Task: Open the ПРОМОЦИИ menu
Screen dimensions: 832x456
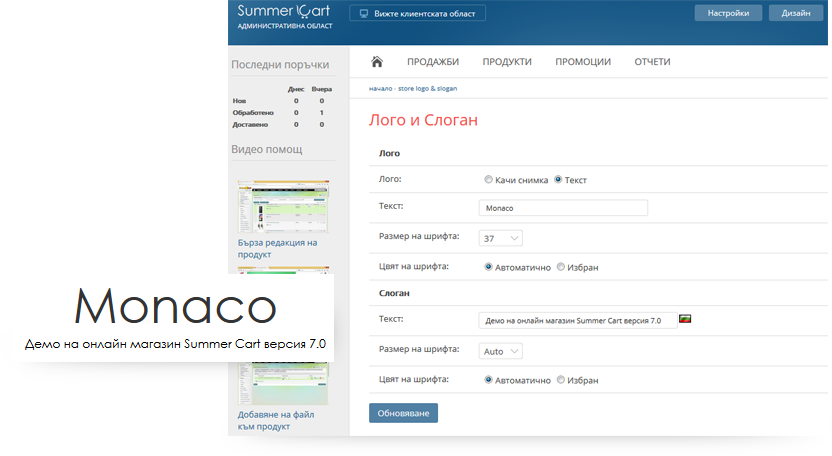Action: click(583, 62)
